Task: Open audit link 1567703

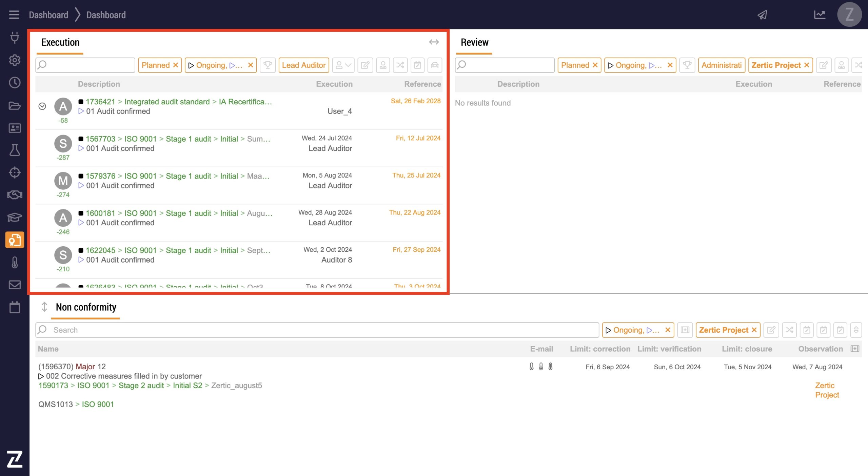Action: tap(100, 139)
